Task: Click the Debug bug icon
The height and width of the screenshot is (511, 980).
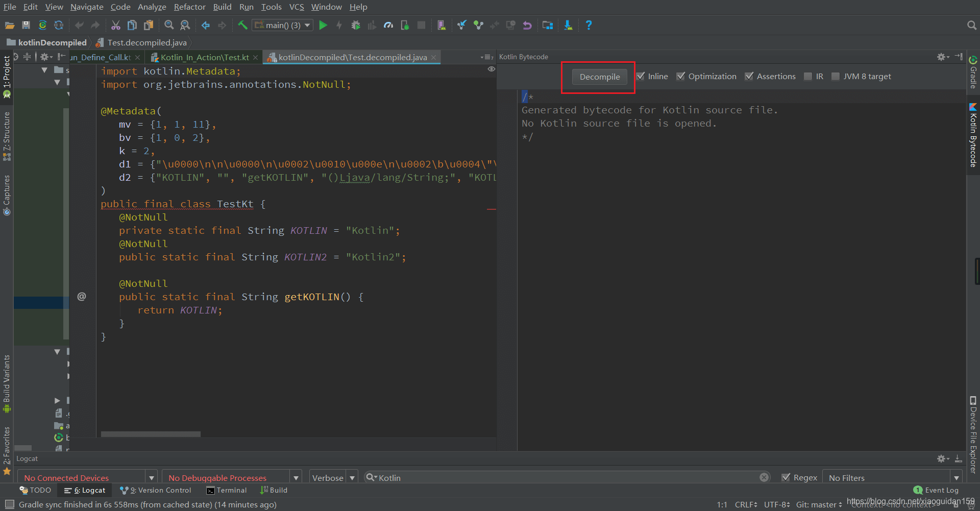Action: point(356,25)
